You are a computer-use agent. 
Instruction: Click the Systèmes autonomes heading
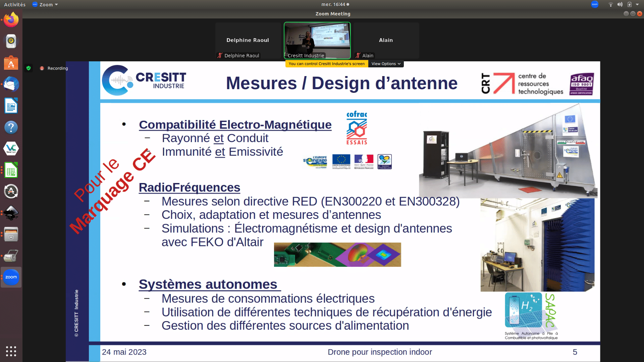click(x=210, y=284)
